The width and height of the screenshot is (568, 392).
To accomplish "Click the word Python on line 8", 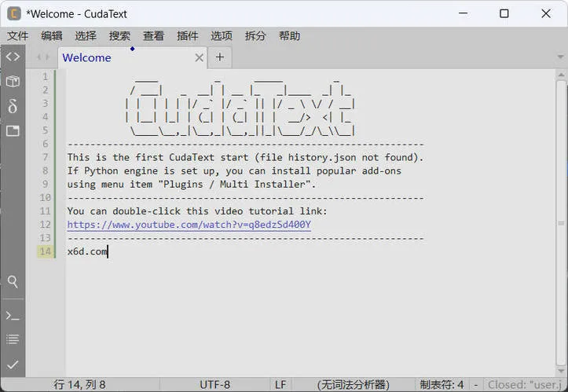I will click(x=101, y=170).
